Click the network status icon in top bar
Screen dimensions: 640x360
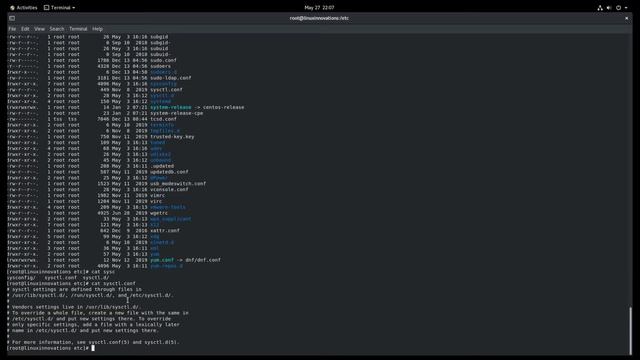pyautogui.click(x=600, y=7)
